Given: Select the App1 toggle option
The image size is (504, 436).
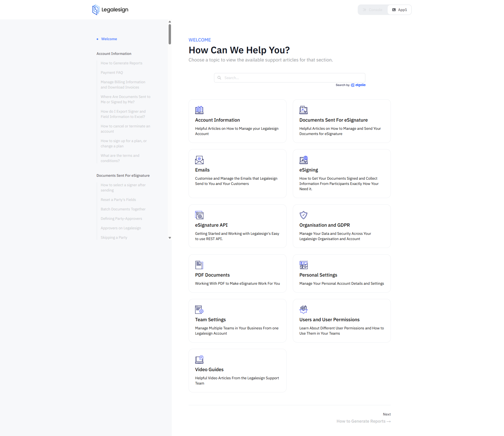Looking at the screenshot, I should coord(399,10).
